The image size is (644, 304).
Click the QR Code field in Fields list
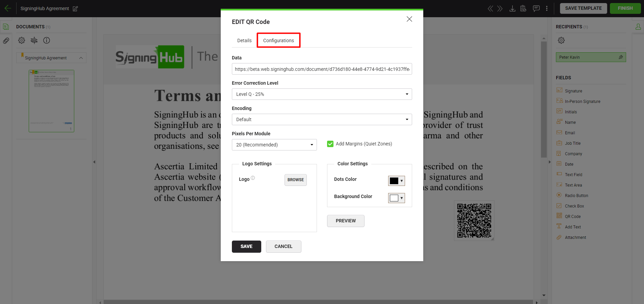pyautogui.click(x=572, y=217)
